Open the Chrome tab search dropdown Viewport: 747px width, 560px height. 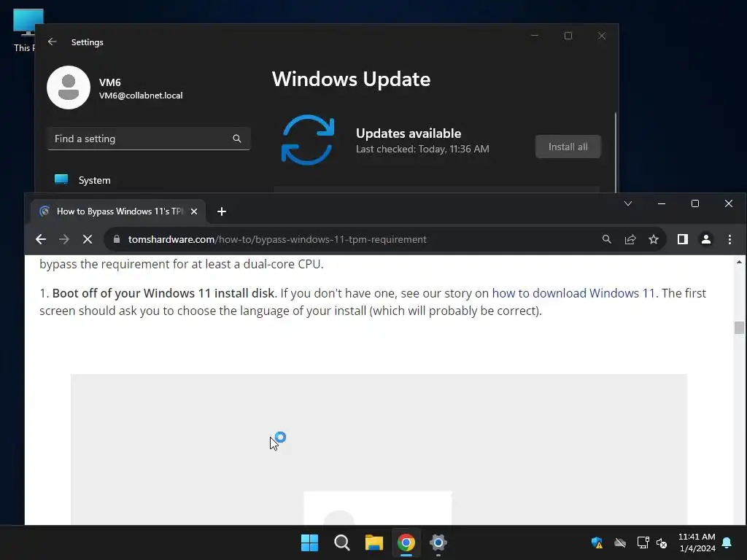point(628,203)
